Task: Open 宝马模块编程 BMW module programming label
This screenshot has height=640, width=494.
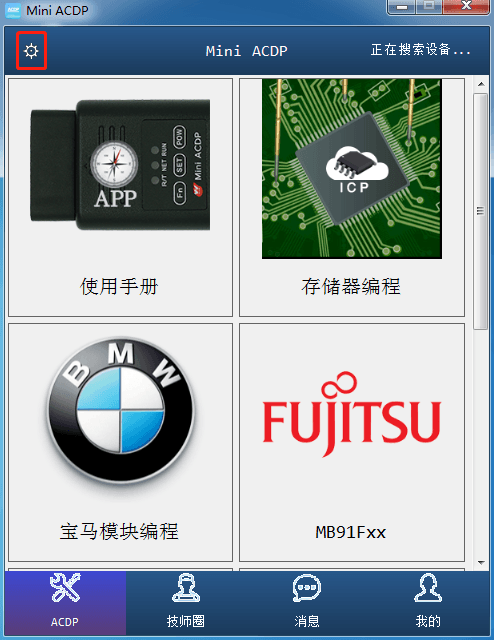Action: point(119,532)
